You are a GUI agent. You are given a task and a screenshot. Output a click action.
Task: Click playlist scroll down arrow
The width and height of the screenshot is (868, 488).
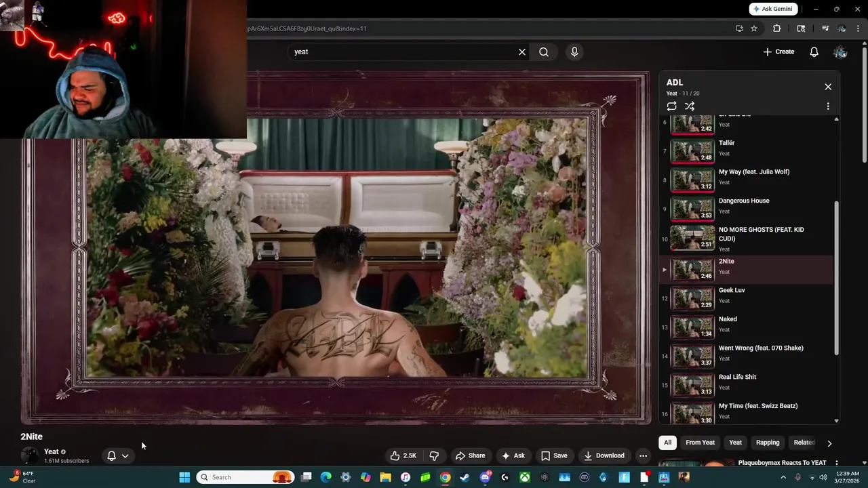tap(836, 421)
